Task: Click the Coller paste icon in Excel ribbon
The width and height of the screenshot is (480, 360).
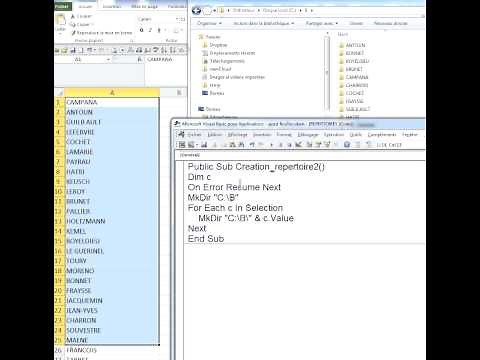Action: (61, 22)
